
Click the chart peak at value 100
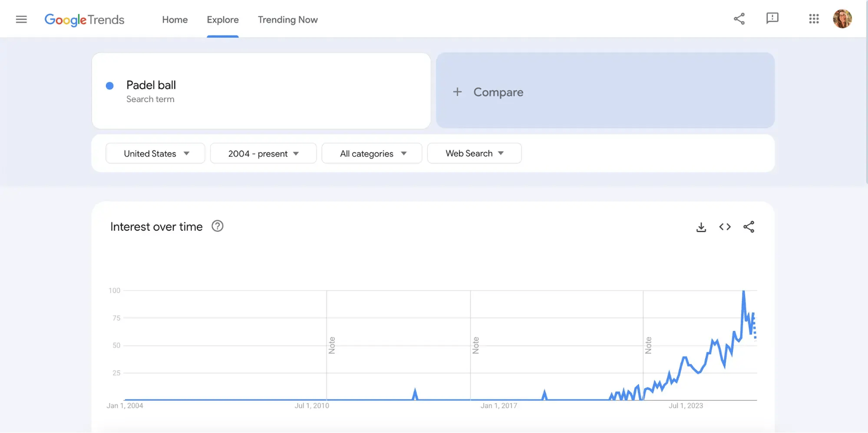(743, 291)
